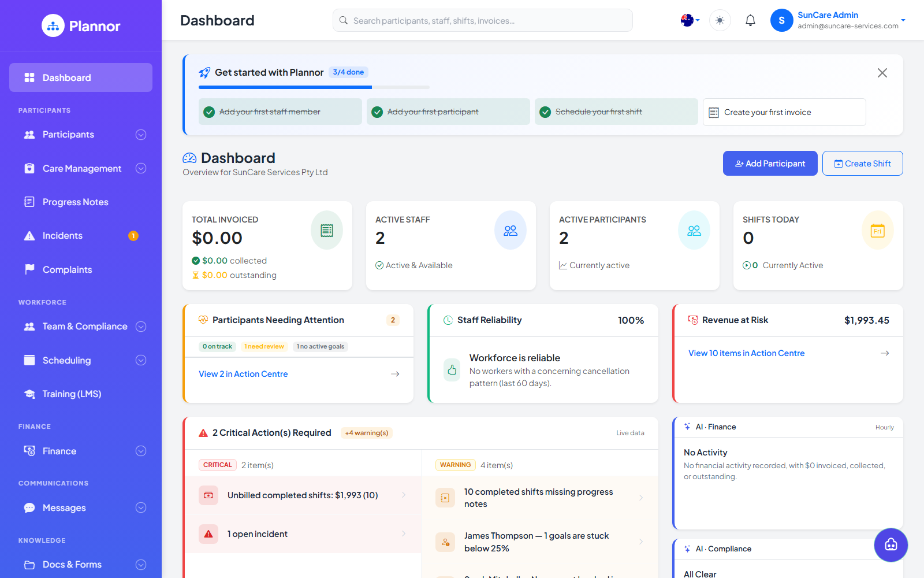This screenshot has height=578, width=924.
Task: Click the Add Participant button
Action: 770,164
